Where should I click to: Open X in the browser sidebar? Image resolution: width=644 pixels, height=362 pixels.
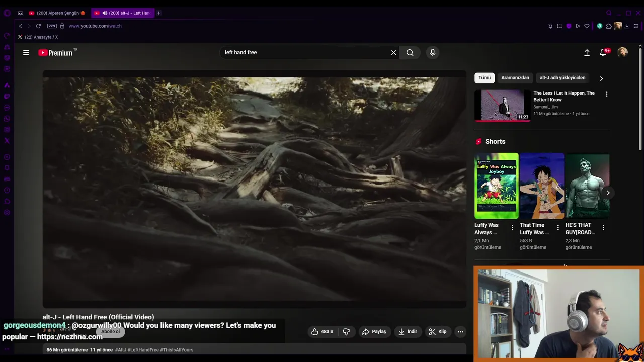click(7, 141)
